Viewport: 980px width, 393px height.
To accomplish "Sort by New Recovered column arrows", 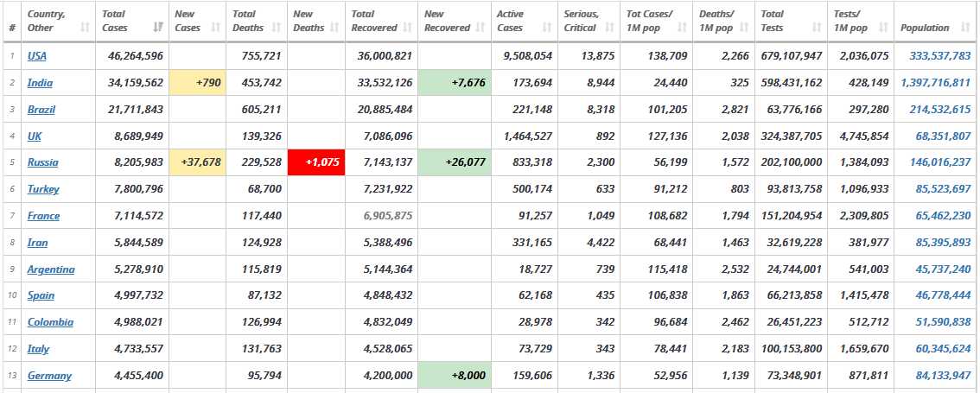I will tap(480, 28).
